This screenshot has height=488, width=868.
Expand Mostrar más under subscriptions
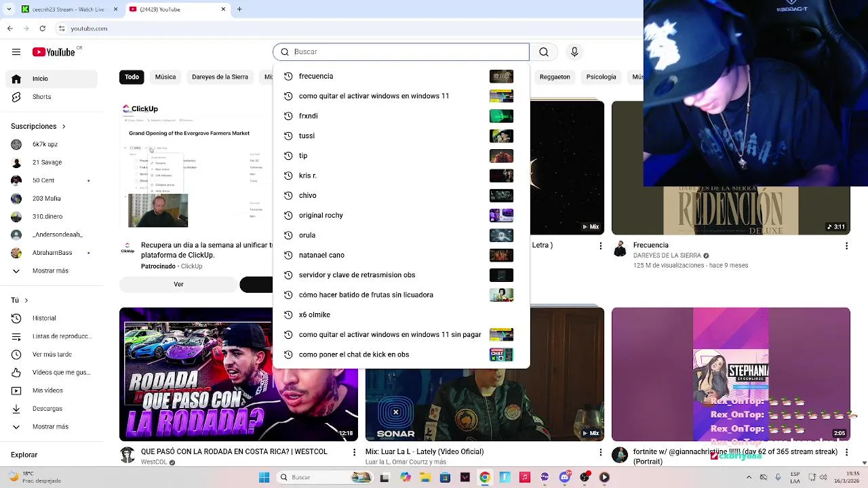(52, 271)
